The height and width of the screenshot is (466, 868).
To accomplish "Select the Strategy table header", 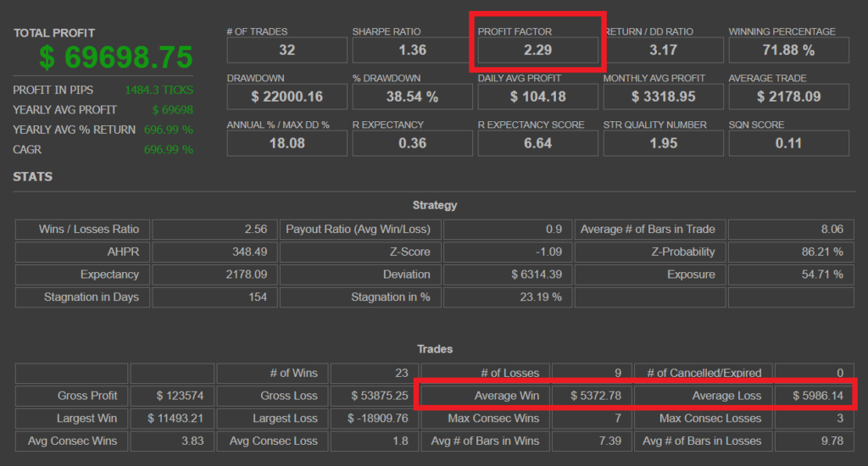I will [434, 205].
